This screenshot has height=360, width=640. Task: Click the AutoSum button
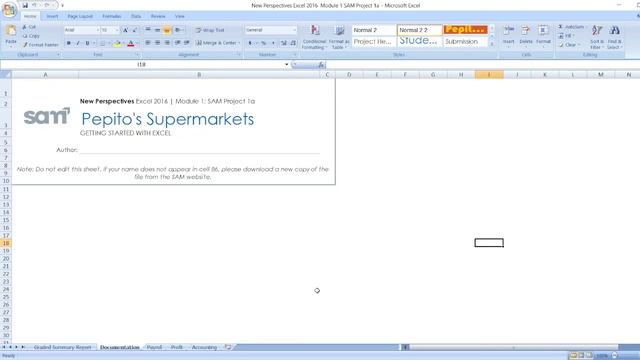(571, 27)
